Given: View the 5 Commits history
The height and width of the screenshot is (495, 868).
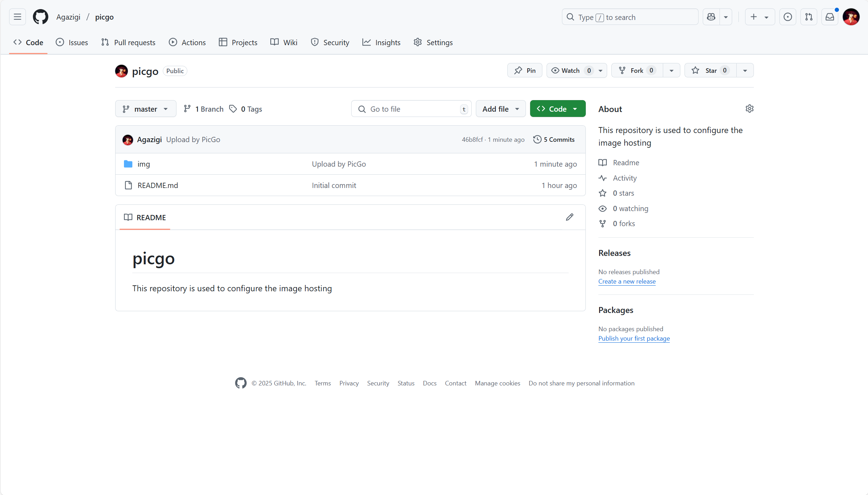Looking at the screenshot, I should (554, 139).
